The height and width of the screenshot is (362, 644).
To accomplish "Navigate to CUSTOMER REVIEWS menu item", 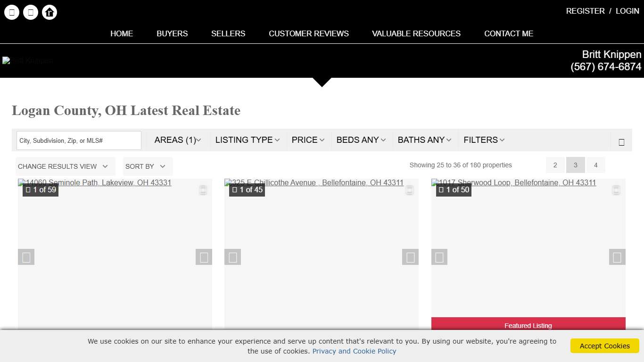I will [308, 33].
